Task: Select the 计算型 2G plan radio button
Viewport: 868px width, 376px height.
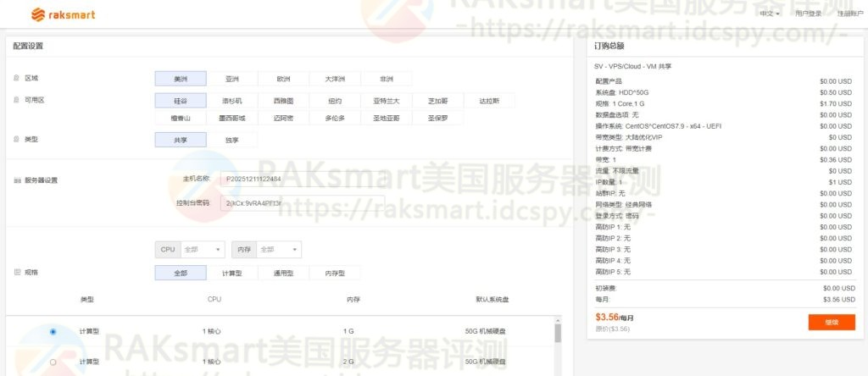Action: [x=53, y=362]
